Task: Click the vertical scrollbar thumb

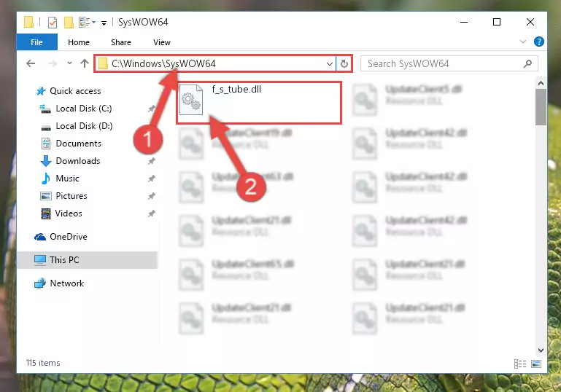Action: [x=541, y=107]
